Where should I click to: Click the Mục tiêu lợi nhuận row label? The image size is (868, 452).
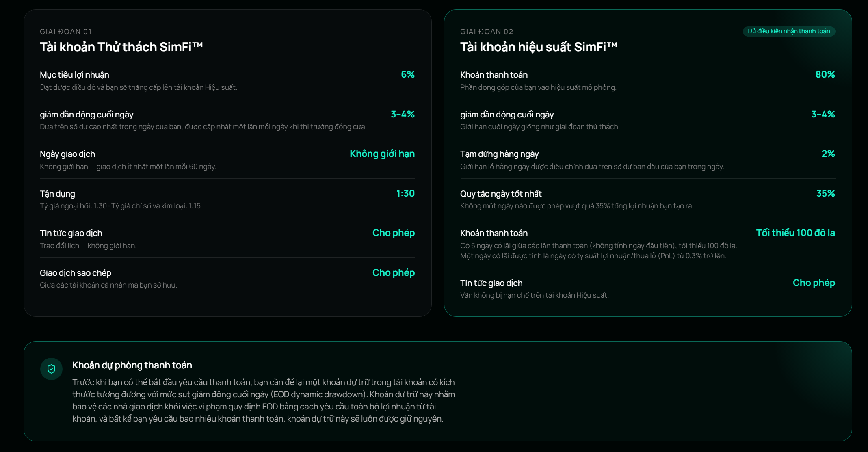74,75
